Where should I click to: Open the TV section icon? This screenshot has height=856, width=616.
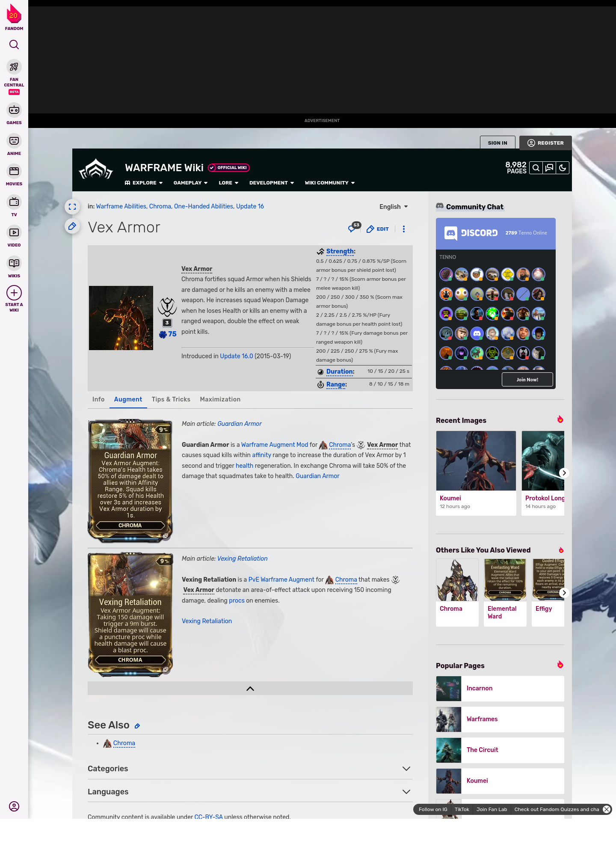(14, 202)
